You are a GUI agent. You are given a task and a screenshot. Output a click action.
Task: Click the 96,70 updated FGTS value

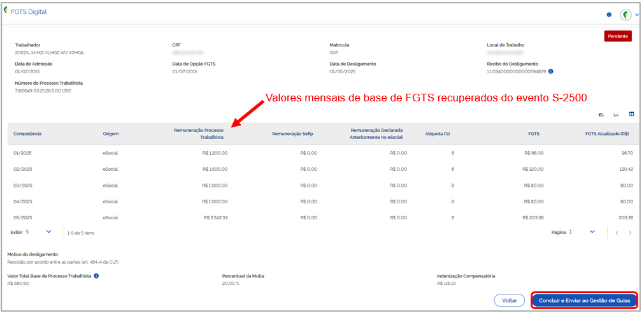pos(627,153)
